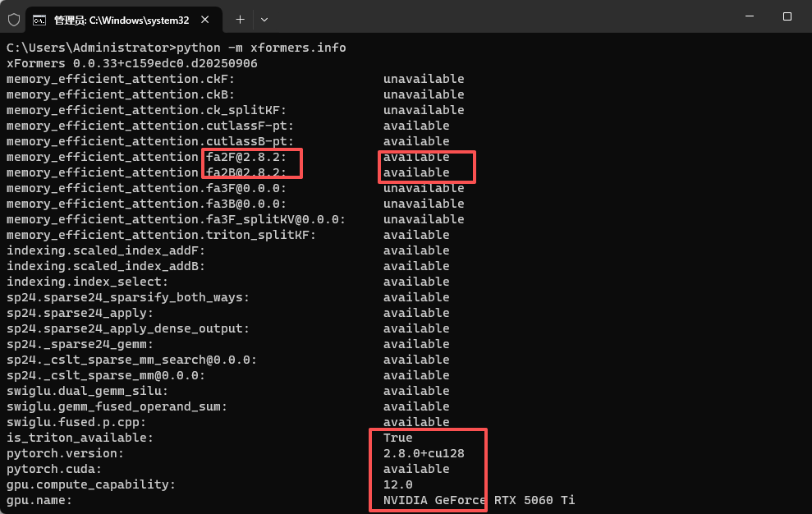Click sp24._cslt_sparse_mm_search@0.0.0: label
812x514 pixels.
coord(131,360)
